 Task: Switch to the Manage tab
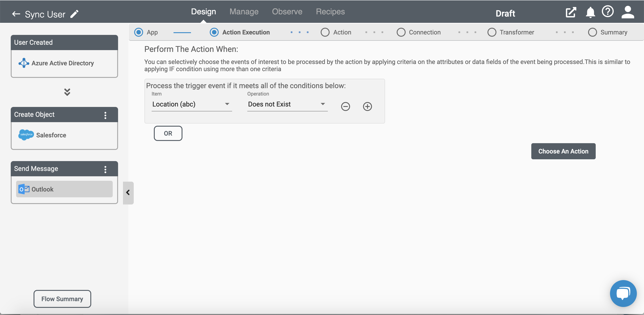[244, 11]
